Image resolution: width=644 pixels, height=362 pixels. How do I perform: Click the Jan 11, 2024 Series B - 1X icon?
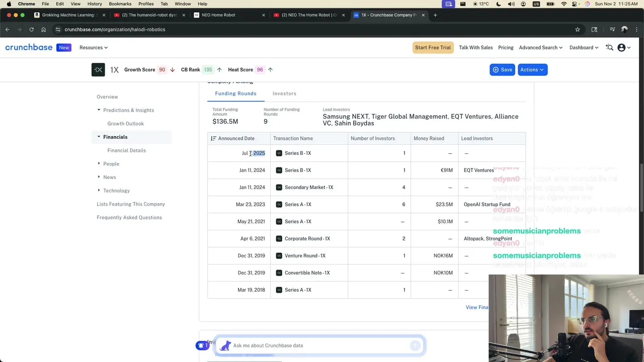(279, 170)
